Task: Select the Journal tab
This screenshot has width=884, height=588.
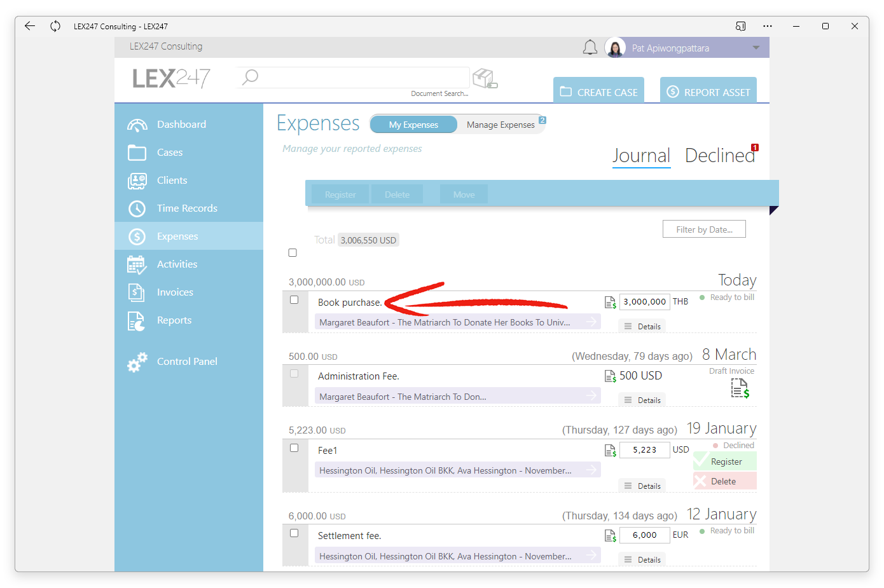Action: tap(641, 156)
